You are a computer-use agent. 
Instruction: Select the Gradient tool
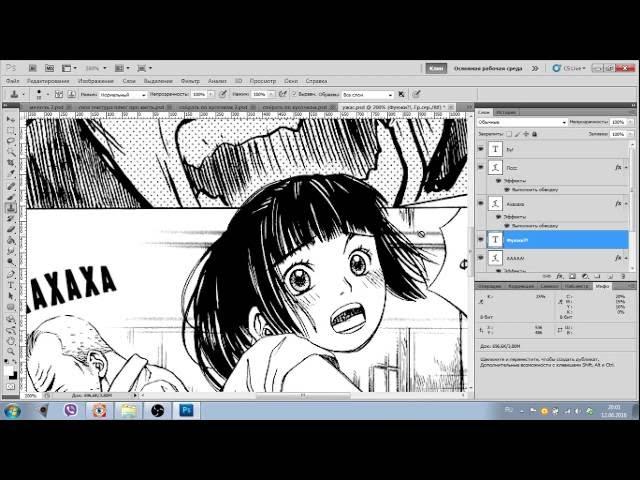[x=11, y=240]
